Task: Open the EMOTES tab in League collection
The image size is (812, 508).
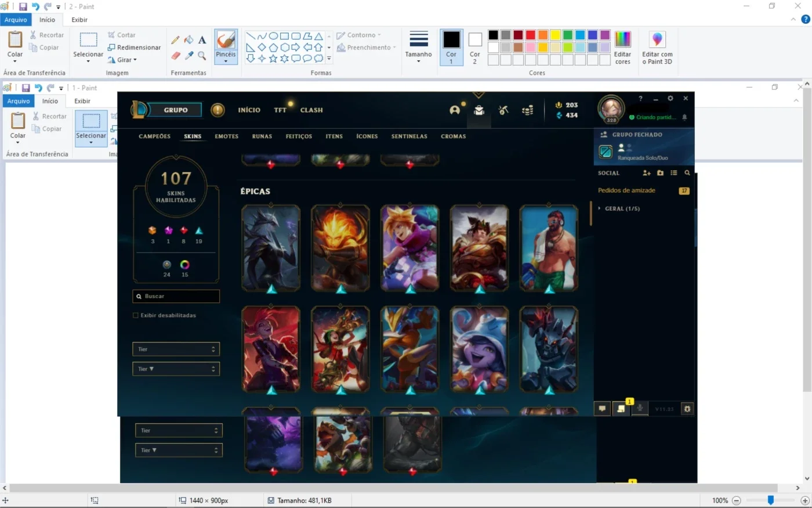Action: [x=227, y=136]
